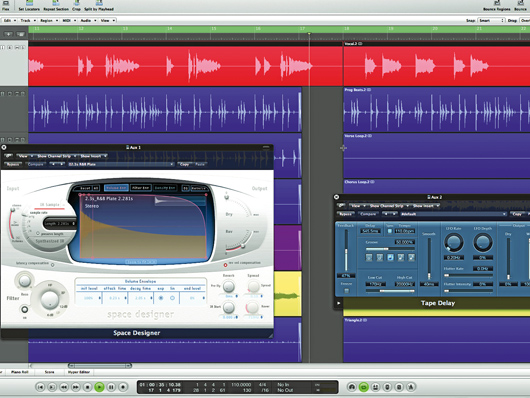Go to the beginning using the transport
Image resolution: width=530 pixels, height=398 pixels.
pos(40,387)
